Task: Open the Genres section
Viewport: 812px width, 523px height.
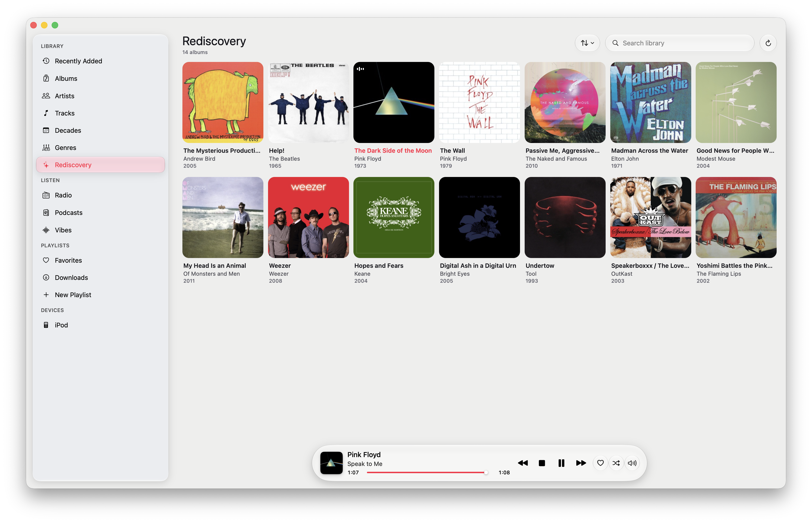Action: (100, 147)
